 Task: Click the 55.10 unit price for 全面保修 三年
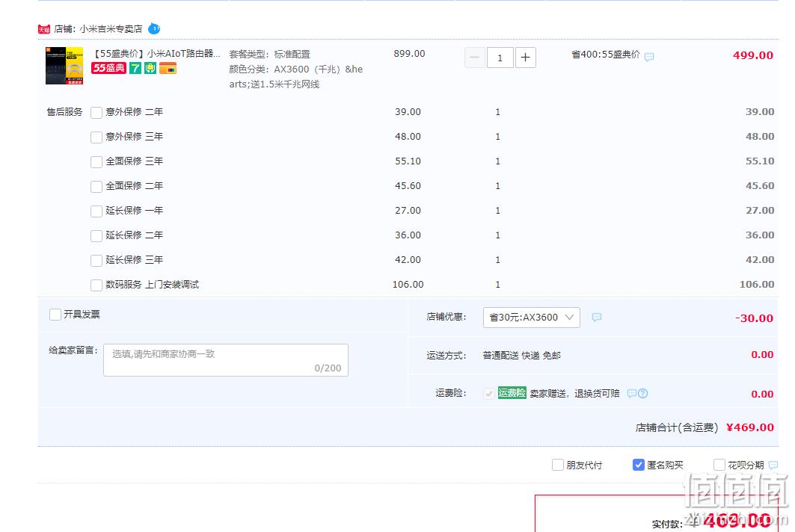point(408,161)
